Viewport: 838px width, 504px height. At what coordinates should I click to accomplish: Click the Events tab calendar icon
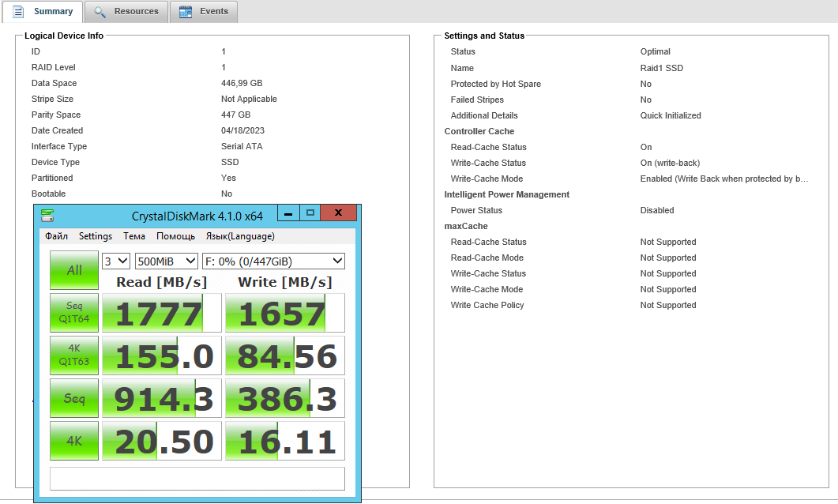click(x=186, y=12)
